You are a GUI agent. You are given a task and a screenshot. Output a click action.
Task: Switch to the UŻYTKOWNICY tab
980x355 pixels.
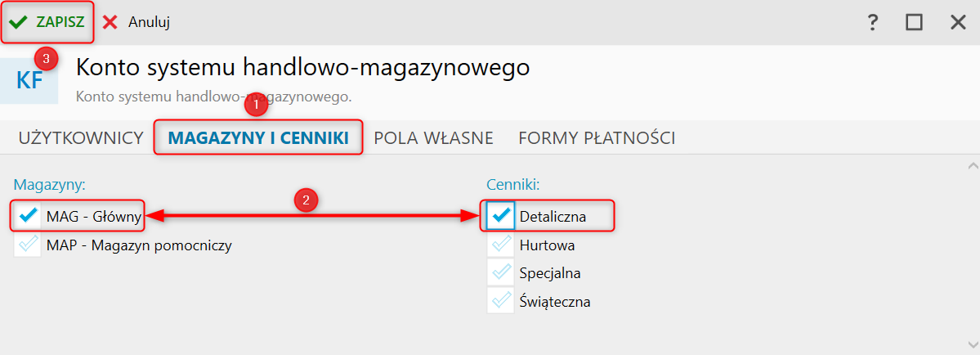tap(81, 137)
